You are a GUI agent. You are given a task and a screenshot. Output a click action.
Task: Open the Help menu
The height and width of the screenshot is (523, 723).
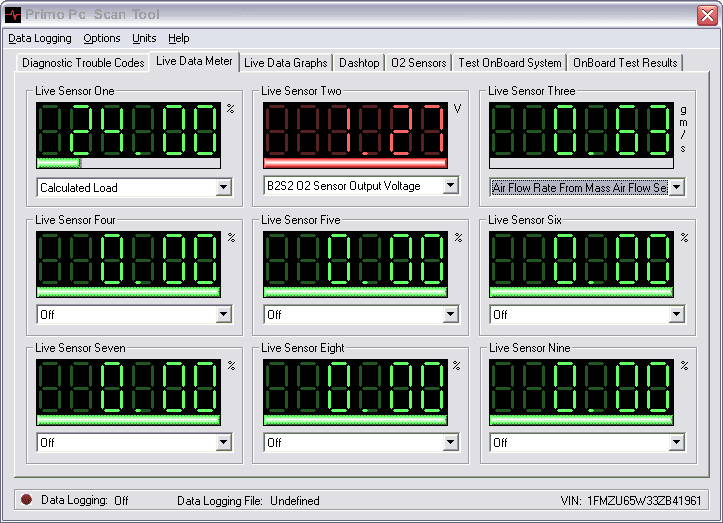(x=178, y=38)
